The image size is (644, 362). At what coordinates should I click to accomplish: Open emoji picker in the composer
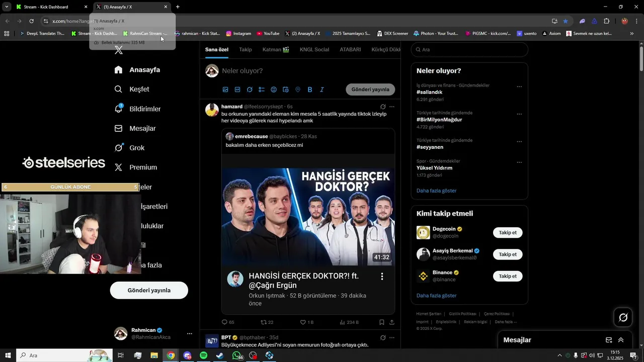pos(274,89)
